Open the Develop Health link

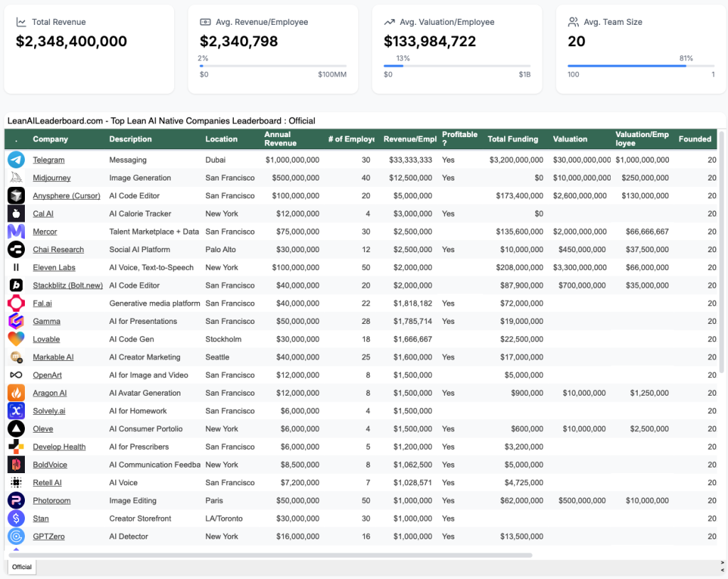59,447
